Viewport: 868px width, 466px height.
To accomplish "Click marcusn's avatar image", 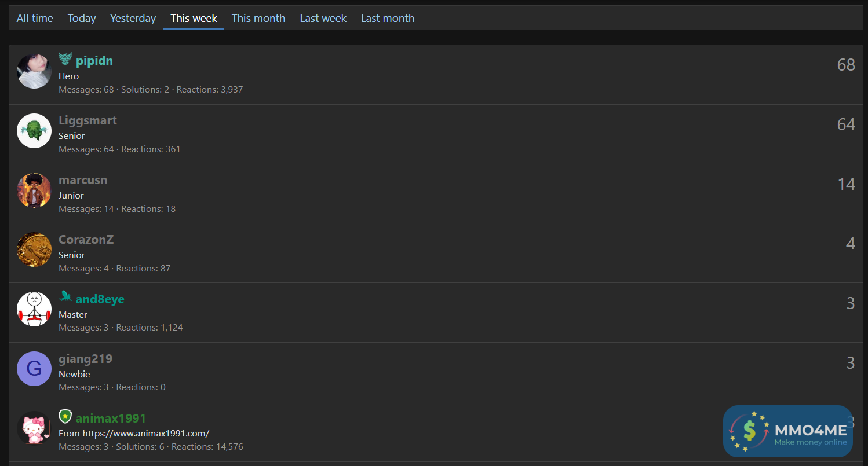I will 34,190.
